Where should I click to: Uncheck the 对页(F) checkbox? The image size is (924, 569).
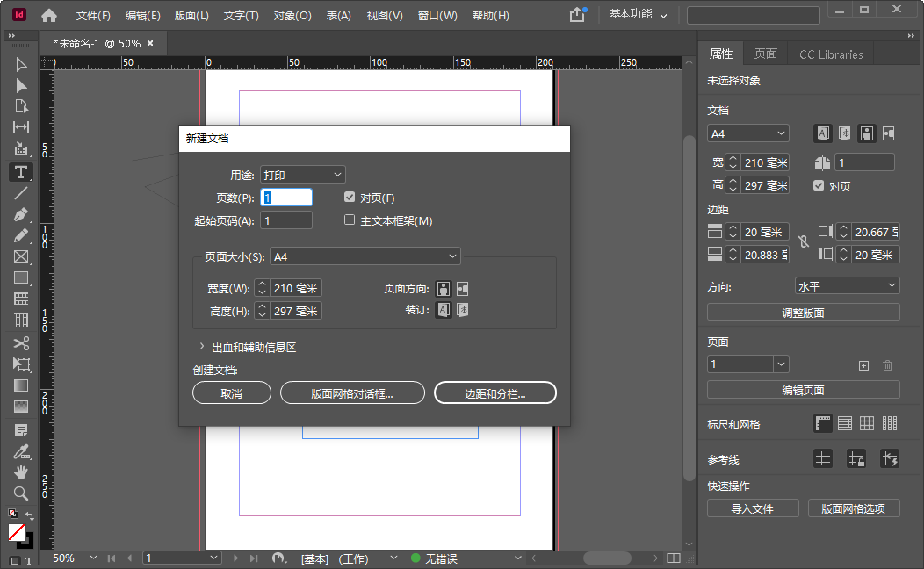pyautogui.click(x=349, y=197)
